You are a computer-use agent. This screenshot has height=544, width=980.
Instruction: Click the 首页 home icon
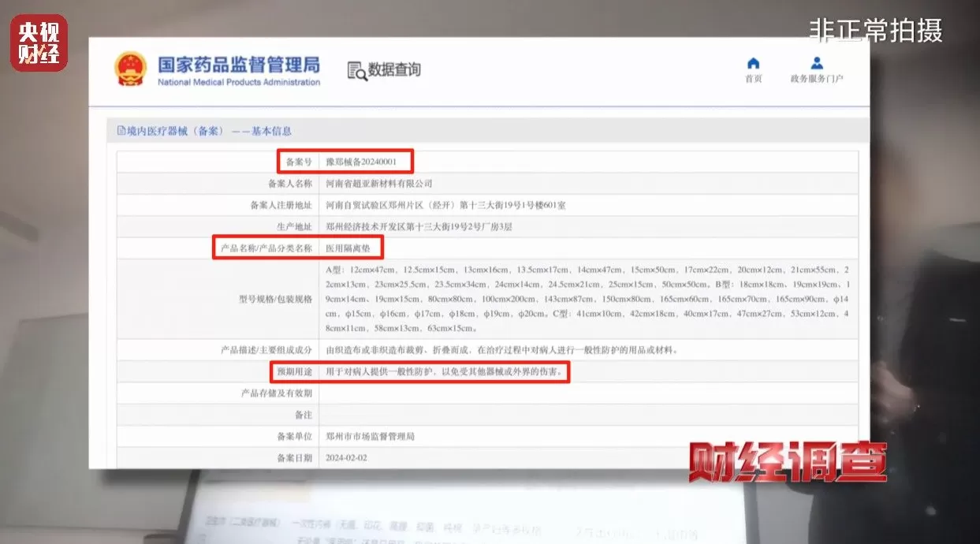coord(753,62)
